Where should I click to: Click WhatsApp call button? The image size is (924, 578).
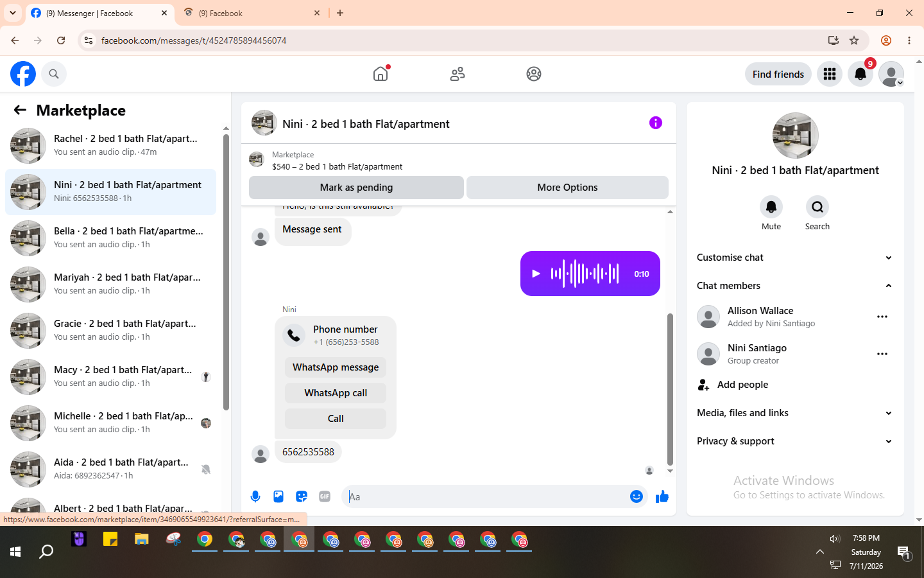click(336, 393)
